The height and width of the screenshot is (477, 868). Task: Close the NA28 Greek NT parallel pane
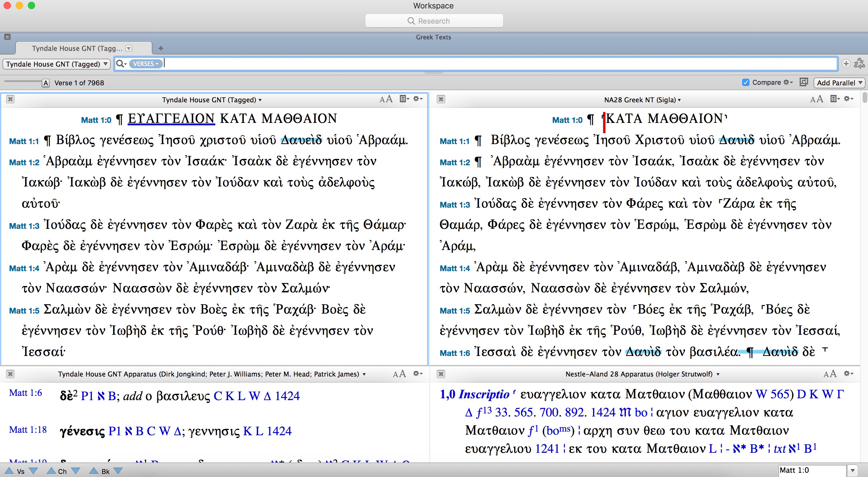441,100
